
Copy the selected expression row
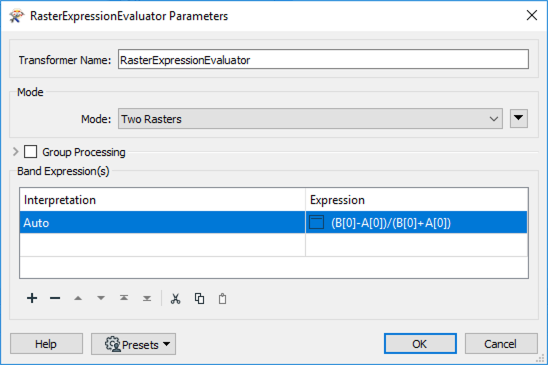199,299
